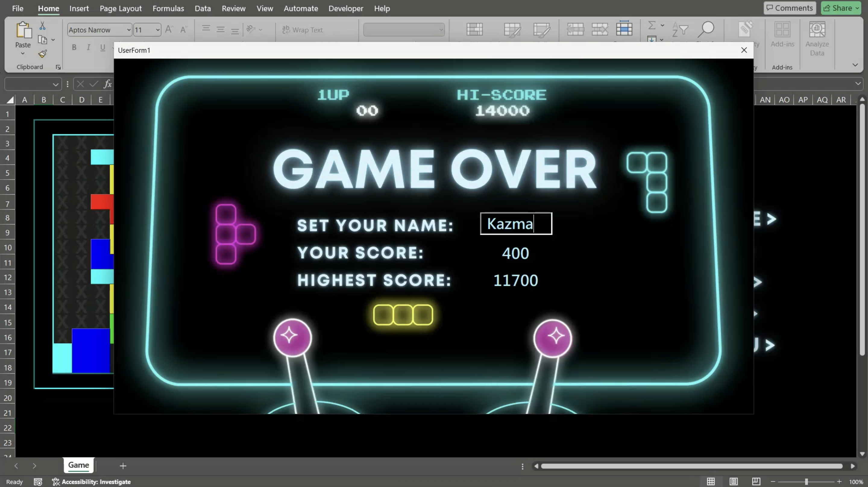Screen dimensions: 868x487
Task: Click the Format Painter brush icon
Action: point(42,54)
